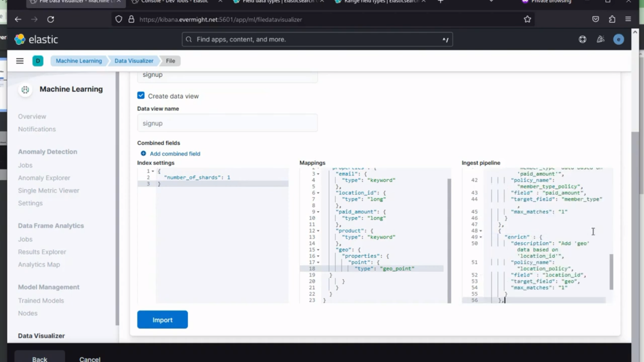Click the Add combined field link
The width and height of the screenshot is (644, 362).
click(175, 154)
